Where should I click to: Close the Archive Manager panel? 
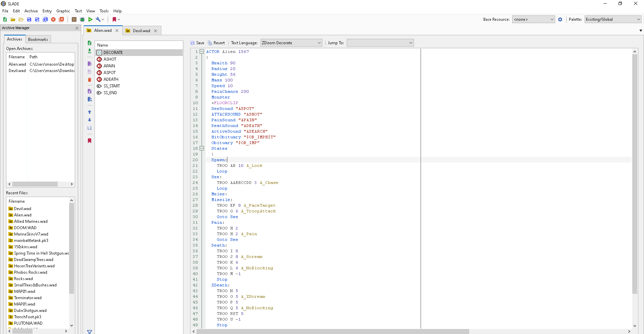coord(77,28)
